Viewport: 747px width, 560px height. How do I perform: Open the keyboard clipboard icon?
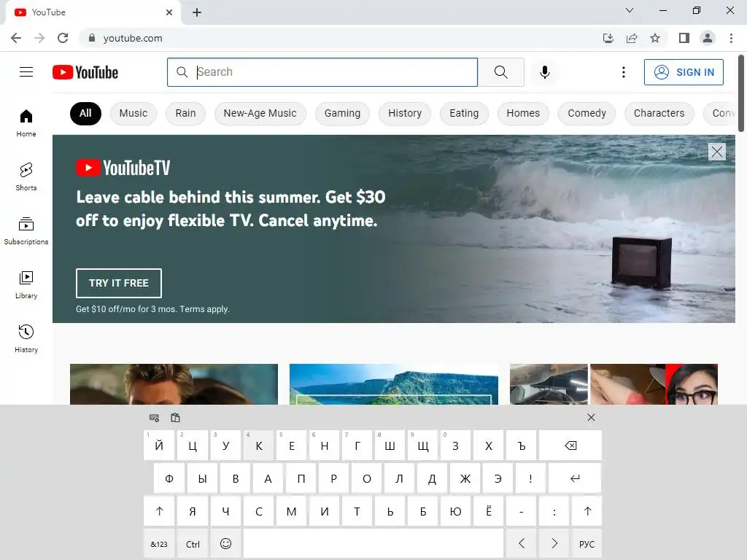(x=175, y=418)
